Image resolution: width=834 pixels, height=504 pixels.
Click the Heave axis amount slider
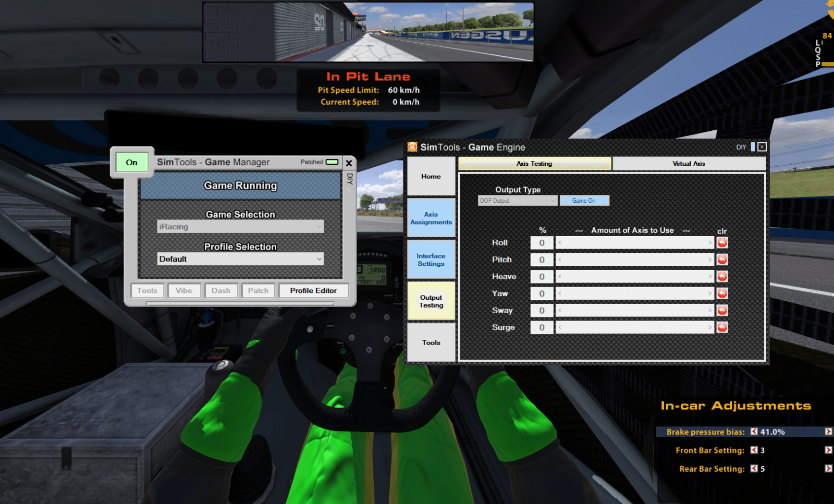pyautogui.click(x=635, y=276)
